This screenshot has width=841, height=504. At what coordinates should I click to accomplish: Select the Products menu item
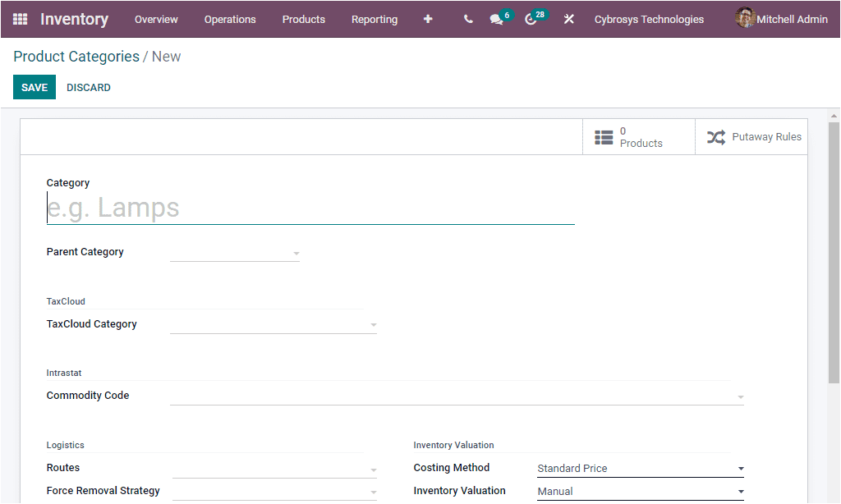coord(303,19)
